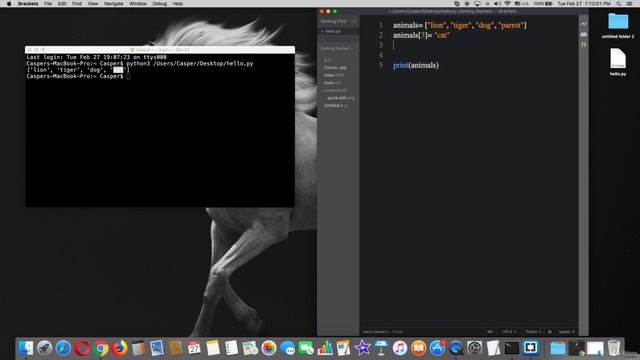Select hello.py in Working Files
The height and width of the screenshot is (360, 640).
click(x=333, y=31)
